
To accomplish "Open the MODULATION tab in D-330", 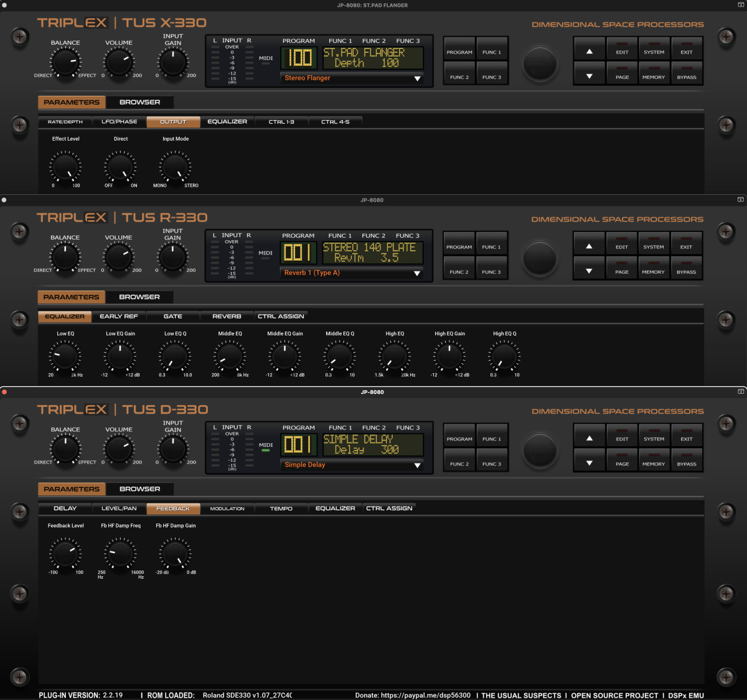I will pyautogui.click(x=227, y=509).
